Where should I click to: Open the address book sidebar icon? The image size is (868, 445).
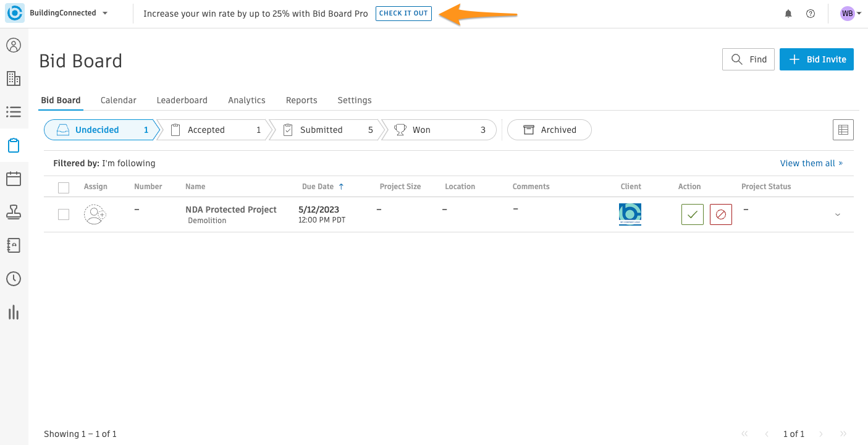[14, 245]
